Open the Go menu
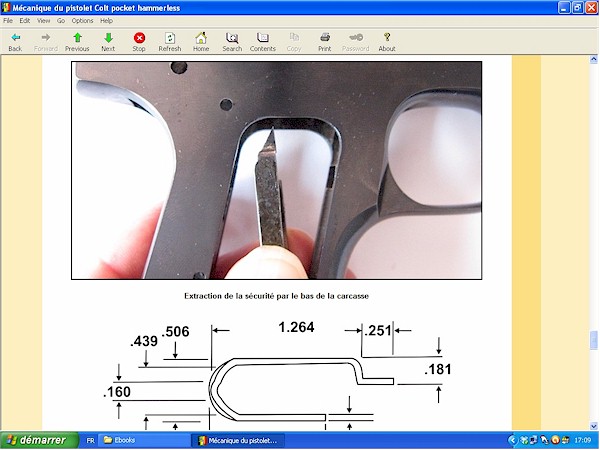This screenshot has height=450, width=600. click(60, 20)
